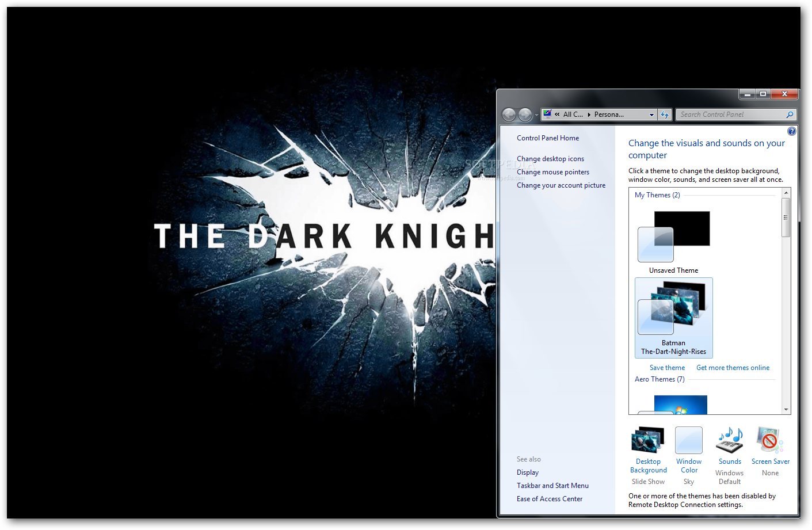Click the search magnifier icon
812x530 pixels.
pos(790,115)
